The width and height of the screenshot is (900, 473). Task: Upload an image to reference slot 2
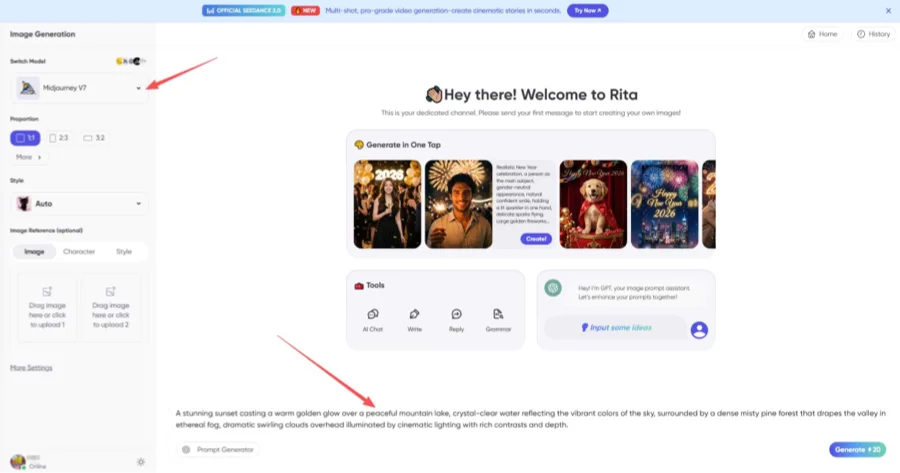(111, 308)
